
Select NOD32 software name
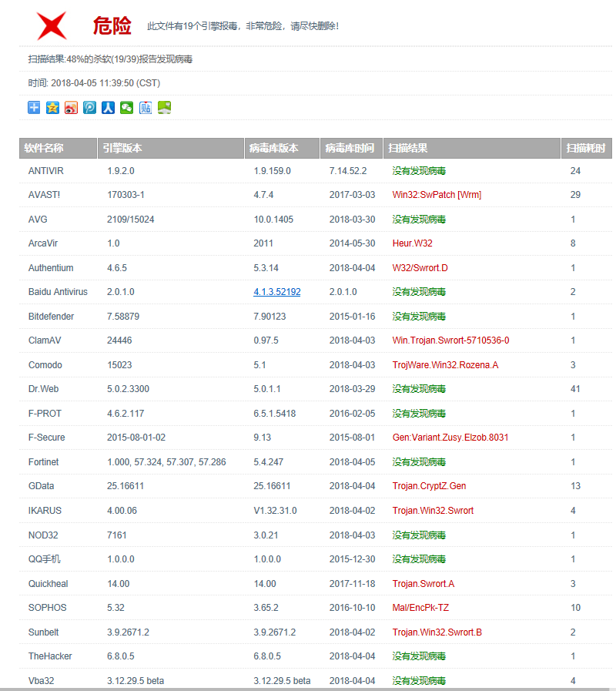[x=43, y=535]
